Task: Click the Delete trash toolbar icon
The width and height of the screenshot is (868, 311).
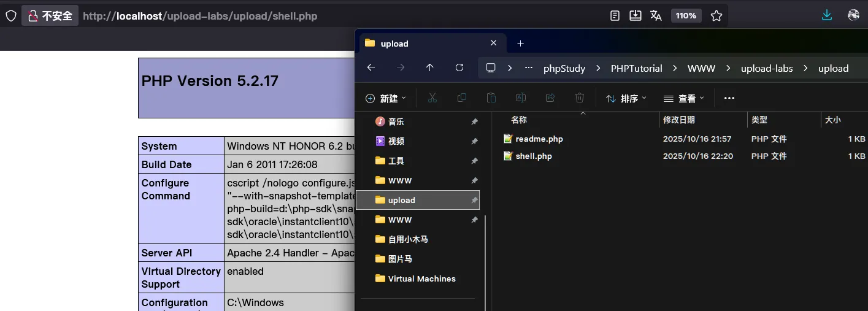Action: click(x=580, y=98)
